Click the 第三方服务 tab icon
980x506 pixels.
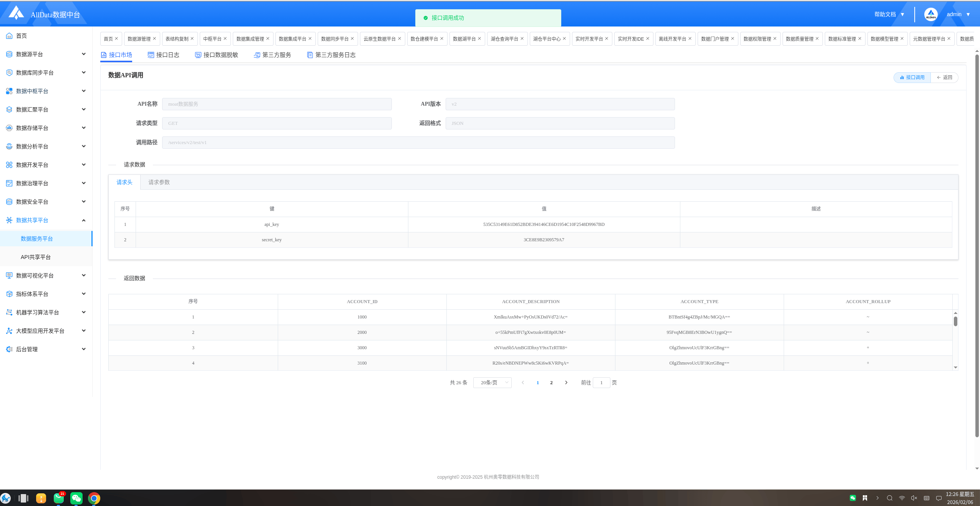coord(257,55)
